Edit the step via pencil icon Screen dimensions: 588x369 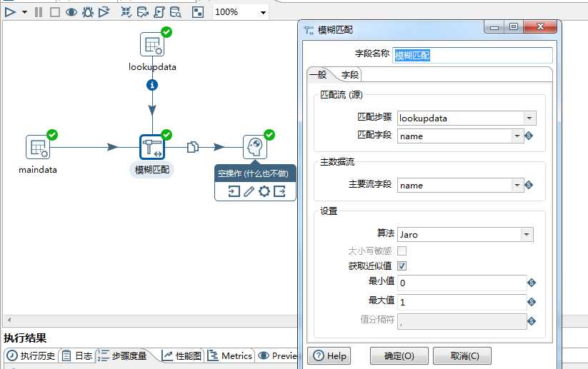click(x=249, y=191)
